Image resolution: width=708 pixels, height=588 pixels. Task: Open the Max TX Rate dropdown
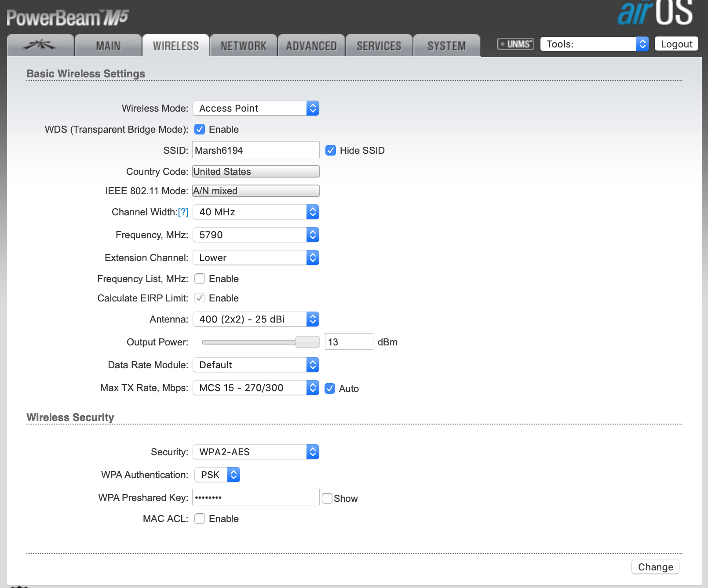click(256, 388)
